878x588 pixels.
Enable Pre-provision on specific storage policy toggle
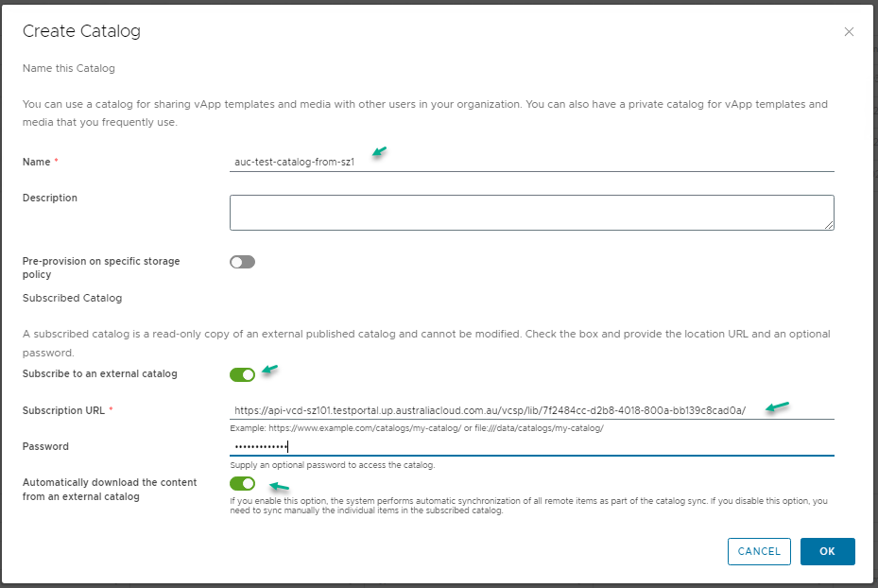[243, 262]
